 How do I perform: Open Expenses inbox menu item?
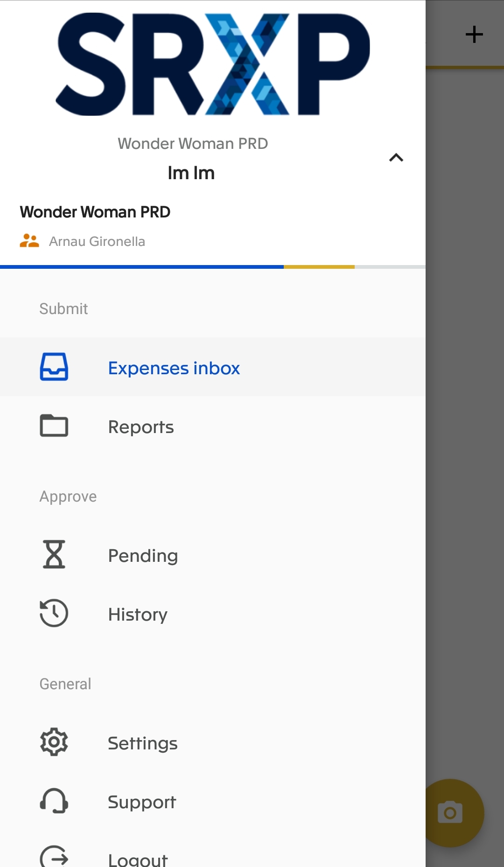point(213,367)
